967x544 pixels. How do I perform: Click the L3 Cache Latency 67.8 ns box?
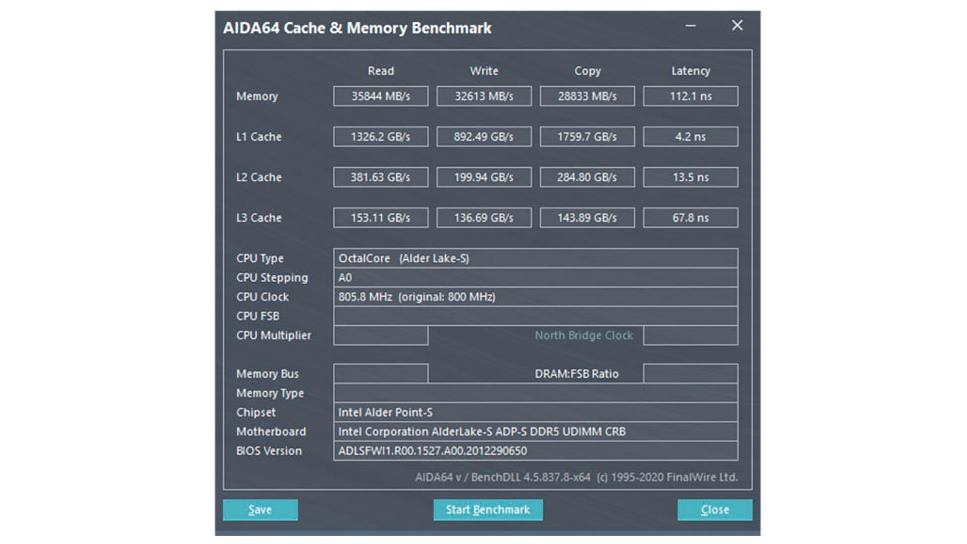click(690, 218)
